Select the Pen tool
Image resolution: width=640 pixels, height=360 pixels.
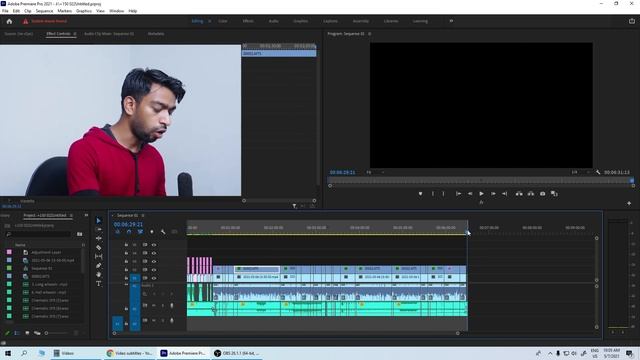point(98,265)
